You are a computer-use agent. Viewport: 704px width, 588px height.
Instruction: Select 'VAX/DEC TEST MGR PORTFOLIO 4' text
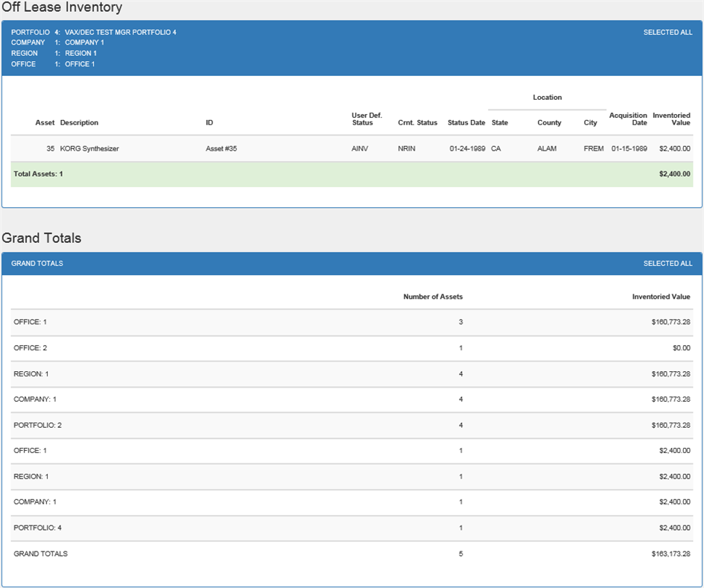[x=121, y=32]
